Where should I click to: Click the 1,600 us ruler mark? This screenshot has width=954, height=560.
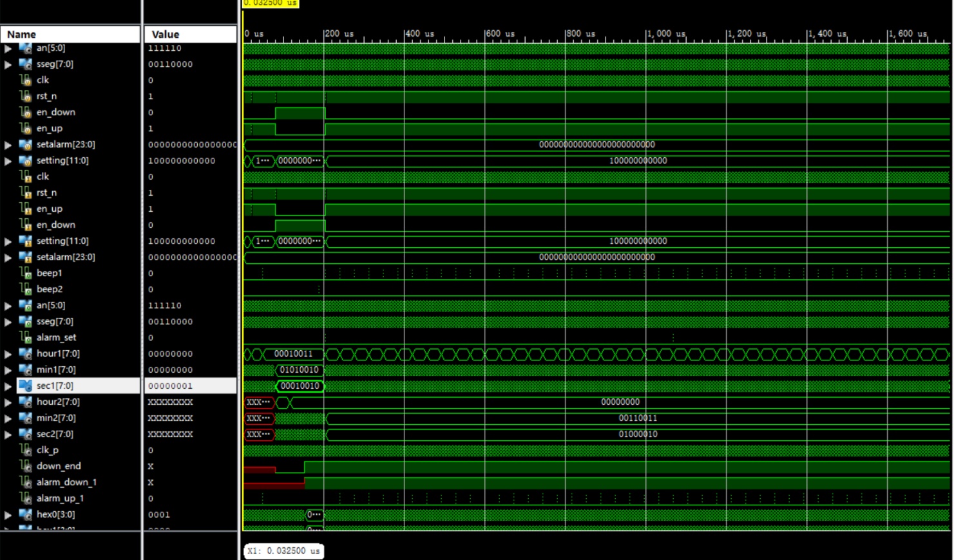(x=907, y=33)
